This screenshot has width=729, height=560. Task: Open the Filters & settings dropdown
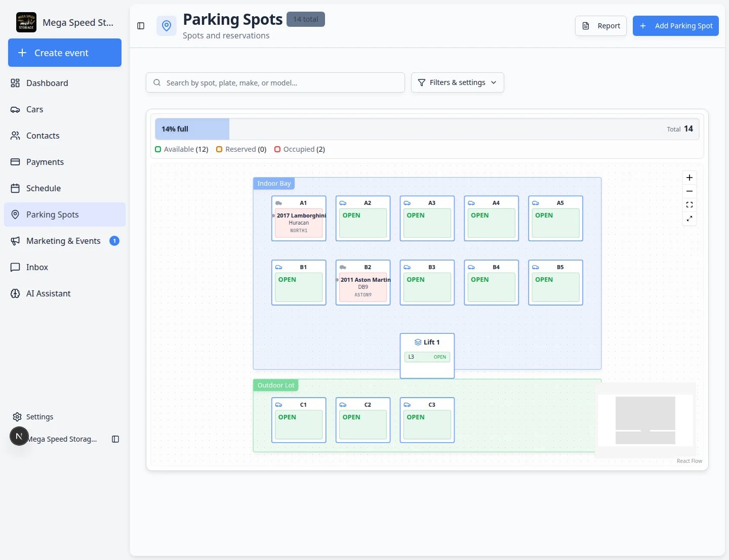(458, 82)
